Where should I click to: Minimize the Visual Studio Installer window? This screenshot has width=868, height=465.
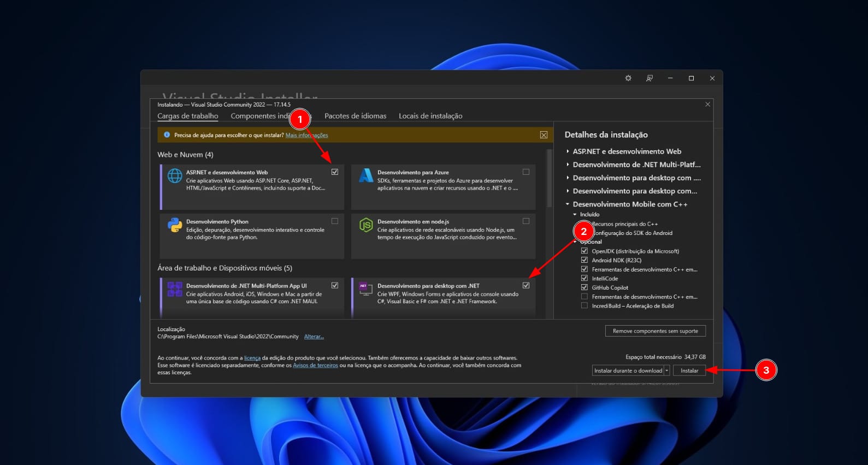(x=670, y=78)
